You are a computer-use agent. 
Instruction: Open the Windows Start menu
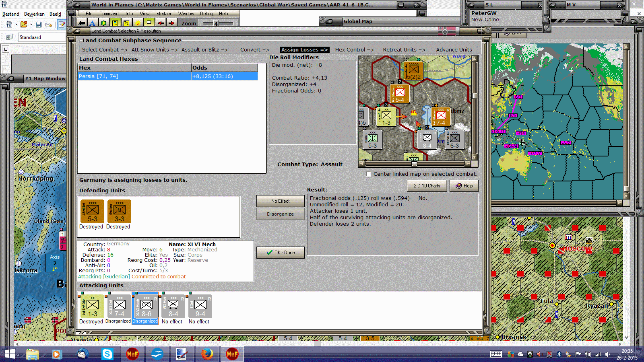[9, 354]
